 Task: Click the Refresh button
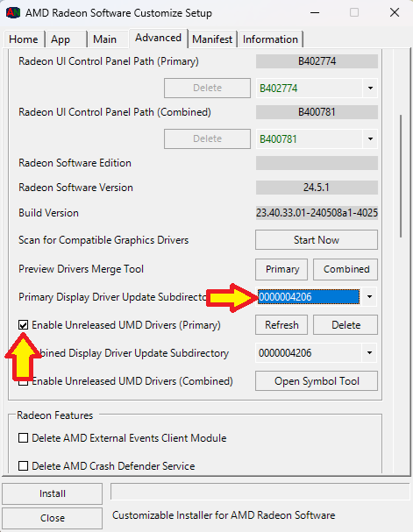(281, 325)
